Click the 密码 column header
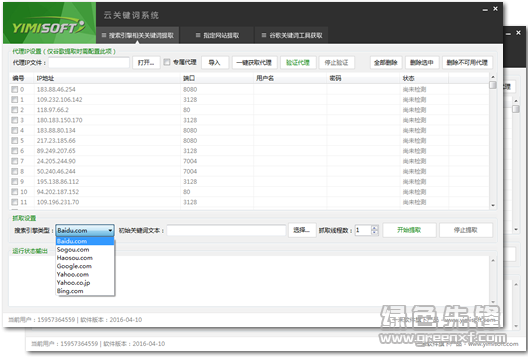 click(x=363, y=78)
